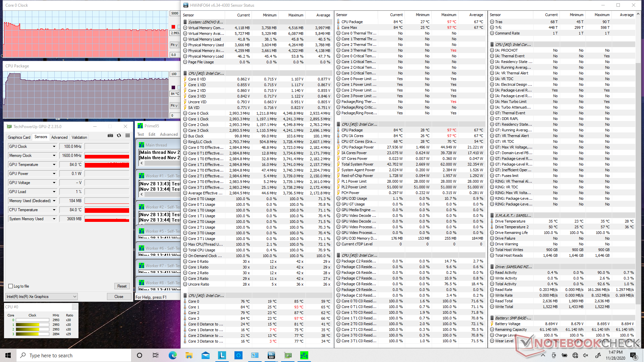Click the GPU-Z Close button
The image size is (644, 362).
tap(119, 297)
